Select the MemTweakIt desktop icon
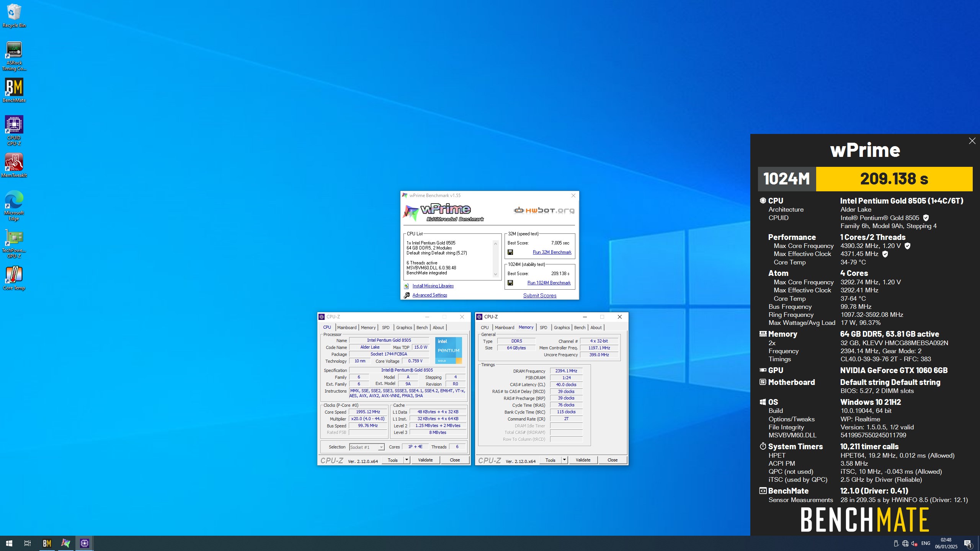This screenshot has height=551, width=980. point(14,165)
